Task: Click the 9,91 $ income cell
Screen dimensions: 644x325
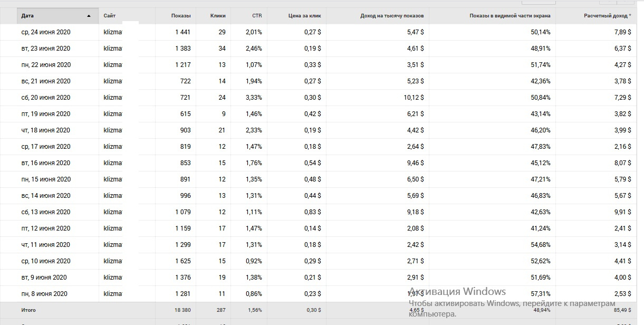Action: (622, 212)
